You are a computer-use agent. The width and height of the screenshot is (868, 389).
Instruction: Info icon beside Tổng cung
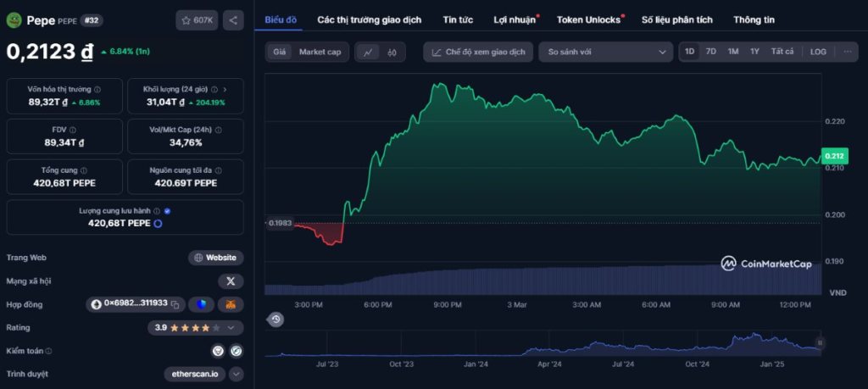(84, 170)
